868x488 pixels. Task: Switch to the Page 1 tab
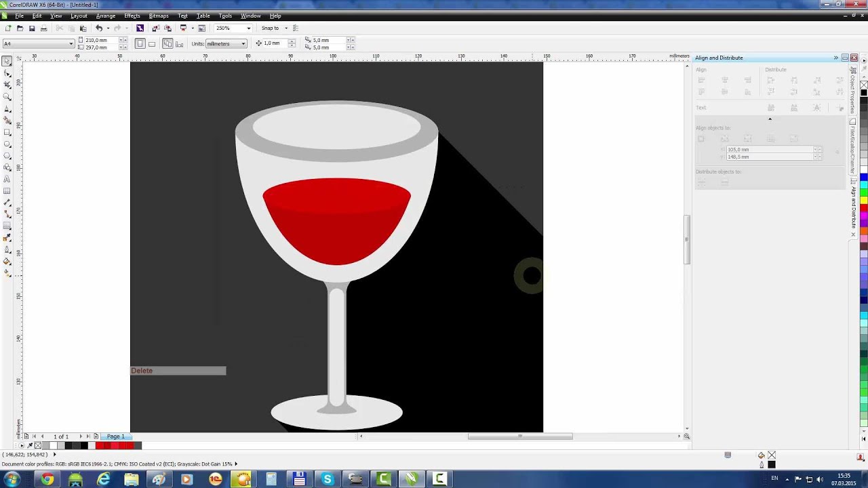pos(115,436)
